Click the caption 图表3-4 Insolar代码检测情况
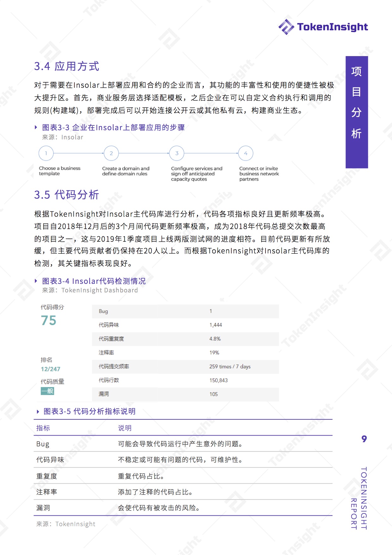The image size is (392, 555). click(94, 281)
